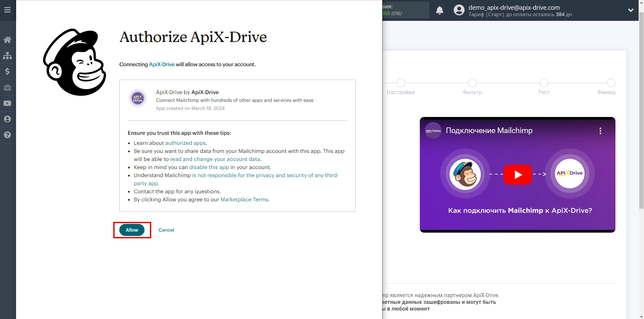
Task: Open the privacy and security responsibility link
Action: [236, 179]
